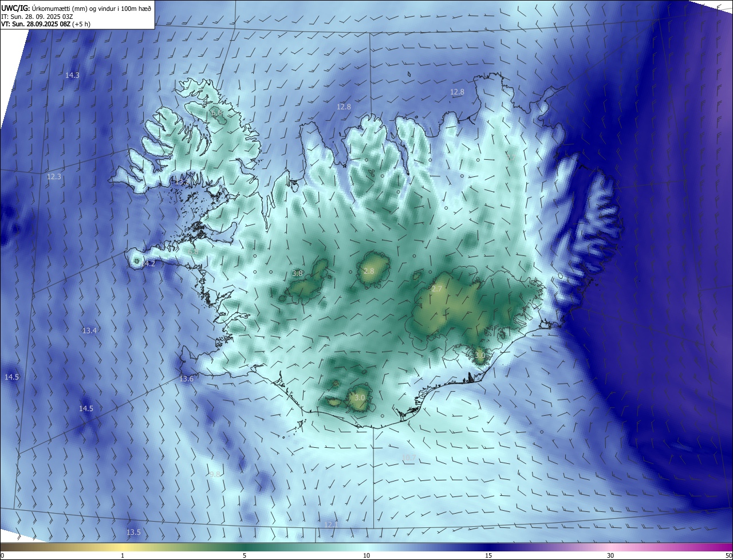This screenshot has height=560, width=733.
Task: Click the 13.5 value label
Action: [x=133, y=533]
